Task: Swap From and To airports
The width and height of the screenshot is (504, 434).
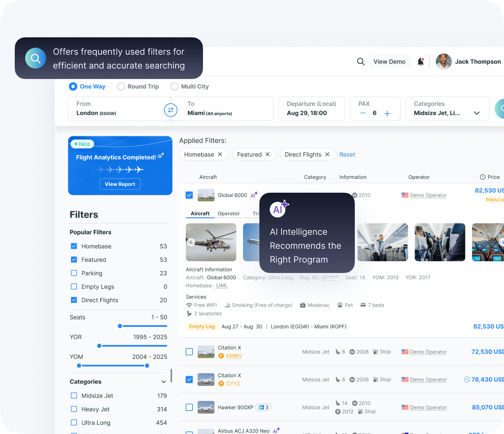Action: [170, 110]
